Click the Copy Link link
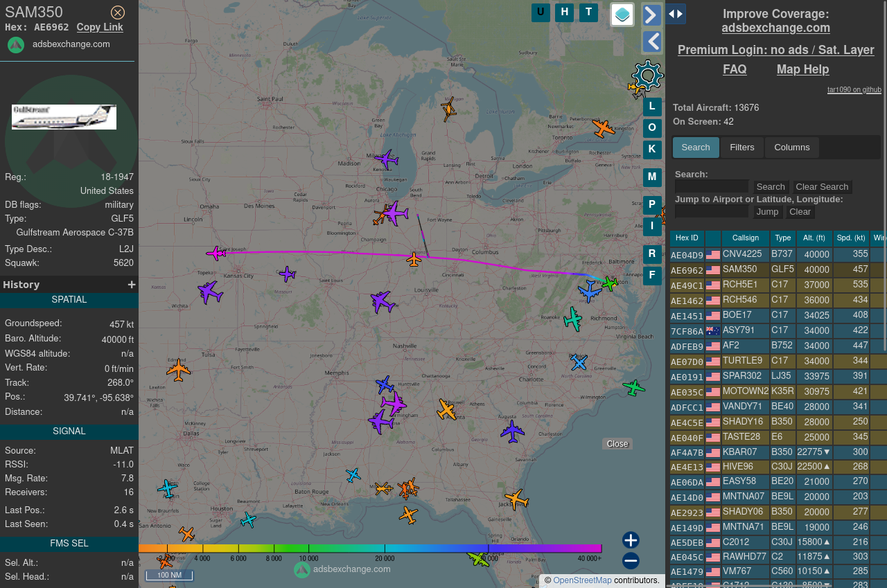 (100, 27)
